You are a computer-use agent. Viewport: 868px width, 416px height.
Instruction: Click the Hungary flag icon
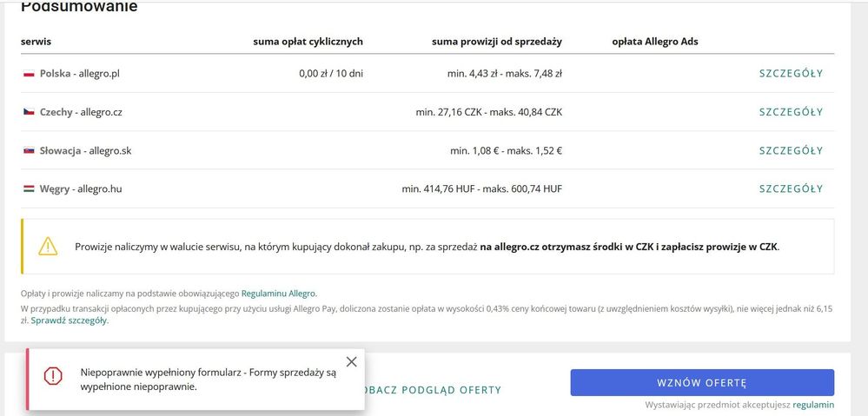pos(29,188)
